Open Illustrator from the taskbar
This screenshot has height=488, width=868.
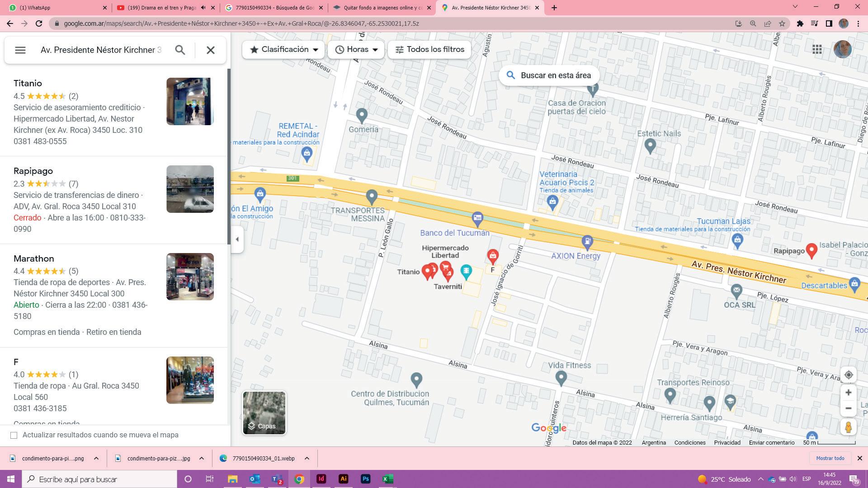click(x=343, y=479)
